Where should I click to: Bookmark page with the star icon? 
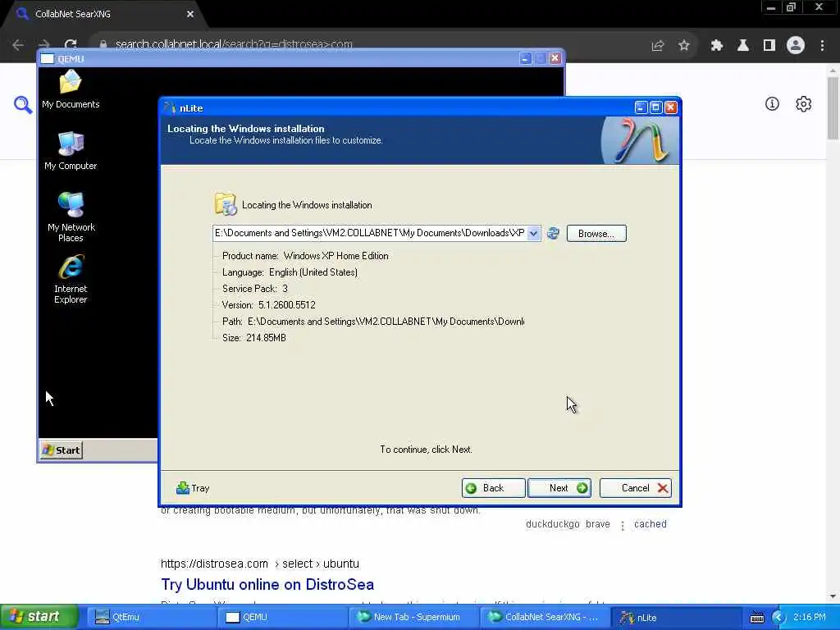[683, 46]
